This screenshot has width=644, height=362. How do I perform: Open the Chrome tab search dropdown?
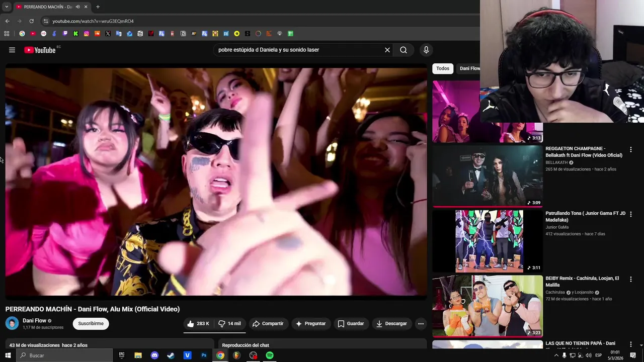[x=7, y=7]
